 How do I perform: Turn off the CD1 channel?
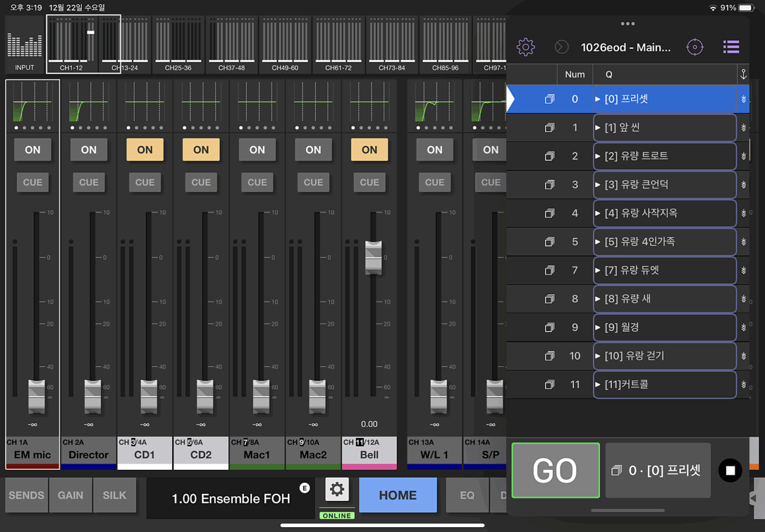145,150
